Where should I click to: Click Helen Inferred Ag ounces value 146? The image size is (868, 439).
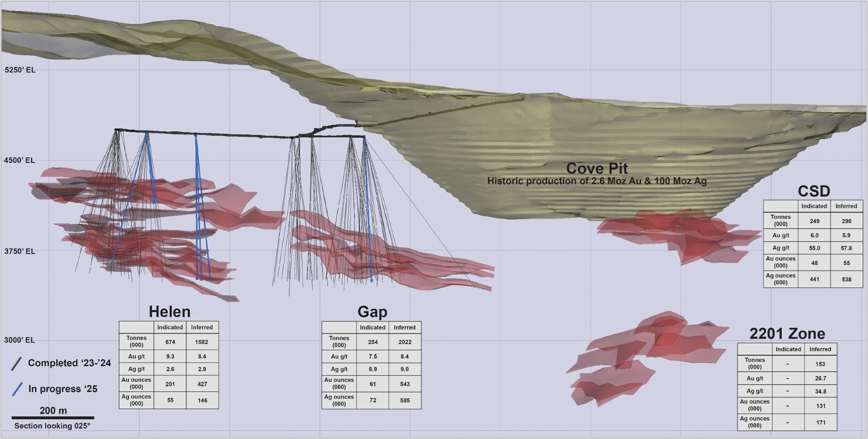[x=202, y=400]
